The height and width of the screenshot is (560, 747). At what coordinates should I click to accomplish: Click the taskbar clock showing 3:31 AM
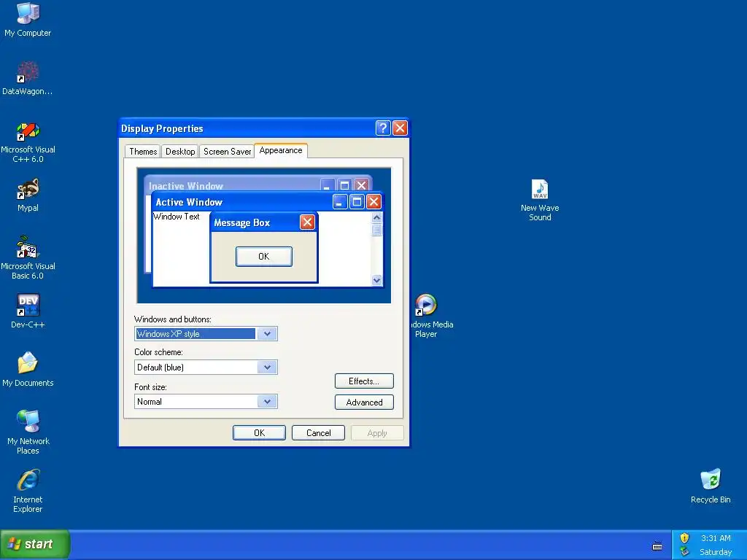[x=716, y=538]
